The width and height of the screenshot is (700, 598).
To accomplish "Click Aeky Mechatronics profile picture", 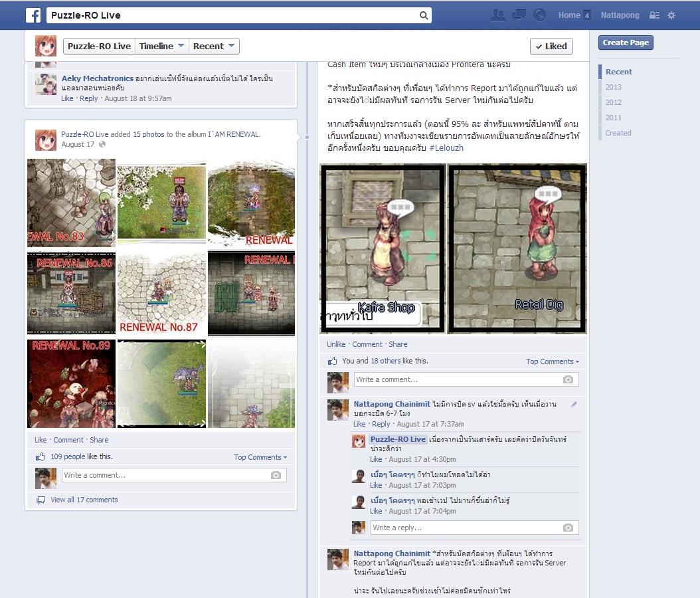I will point(46,84).
